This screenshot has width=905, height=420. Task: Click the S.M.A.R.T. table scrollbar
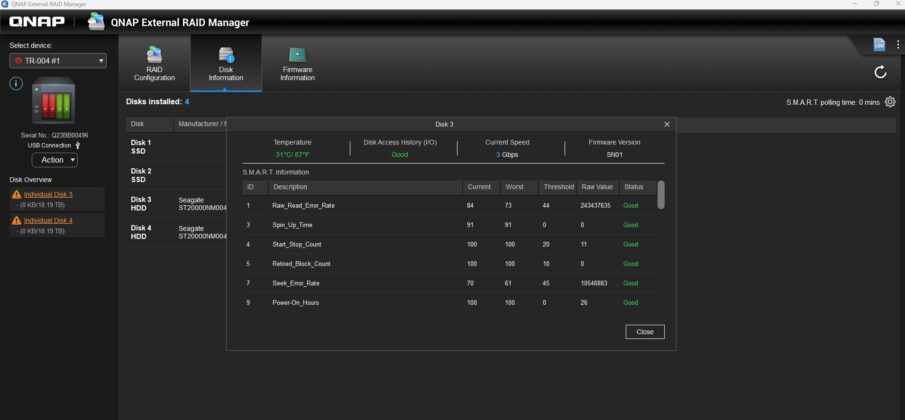pos(660,195)
